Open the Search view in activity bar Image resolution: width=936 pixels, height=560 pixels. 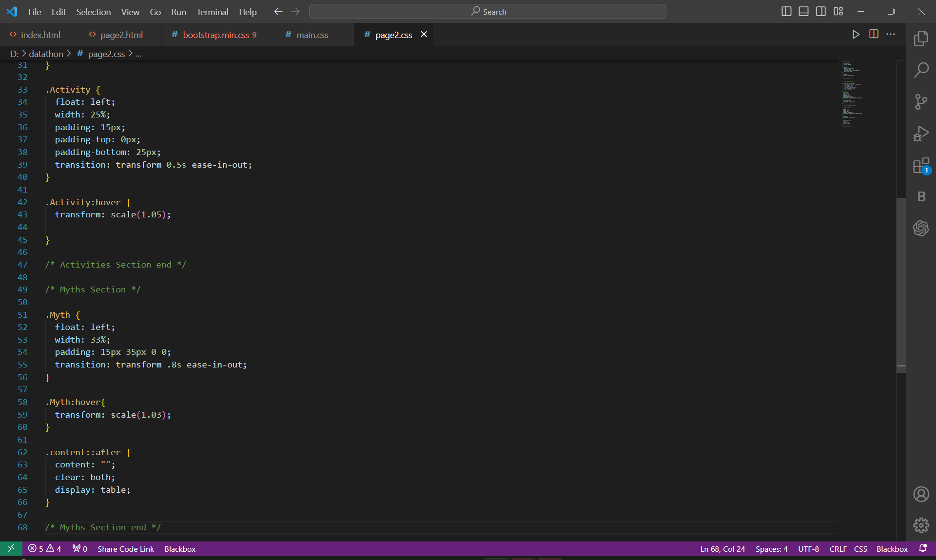[921, 70]
